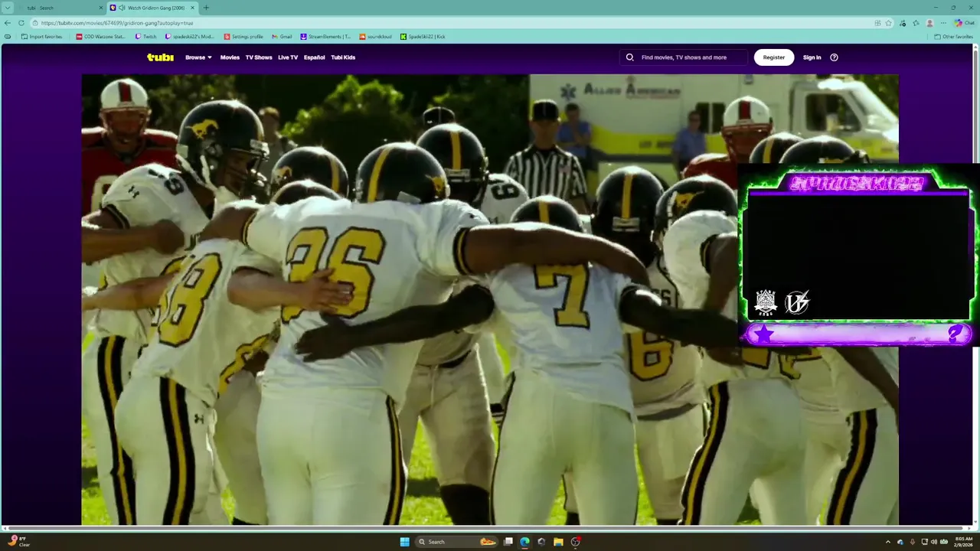The image size is (980, 551).
Task: Open a new browser tab with plus
Action: pos(206,8)
